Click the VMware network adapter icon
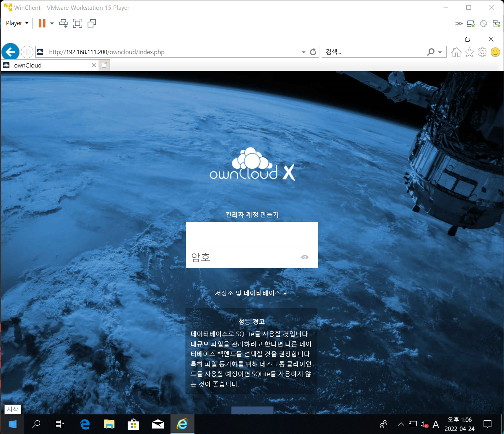This screenshot has width=504, height=434. tap(497, 24)
